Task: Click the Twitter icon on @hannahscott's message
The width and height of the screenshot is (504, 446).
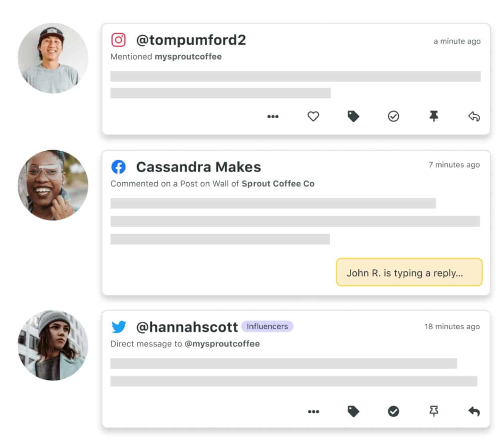Action: (118, 327)
